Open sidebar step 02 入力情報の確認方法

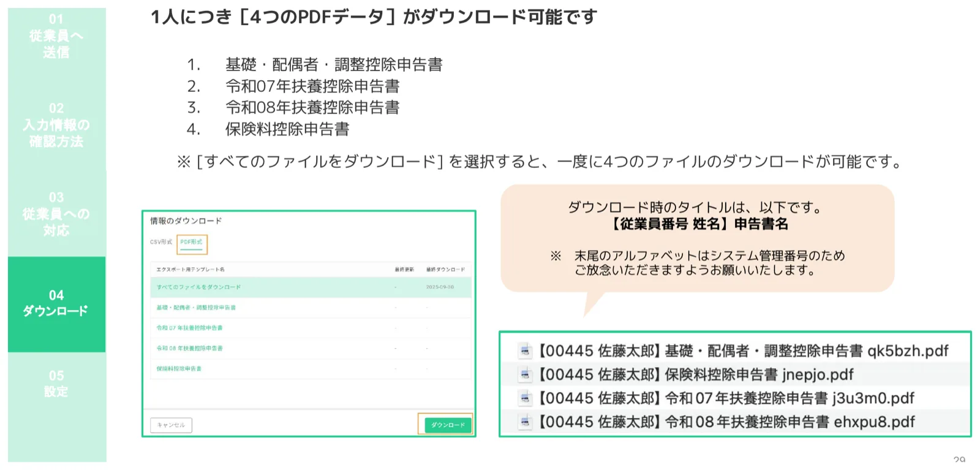pos(56,125)
